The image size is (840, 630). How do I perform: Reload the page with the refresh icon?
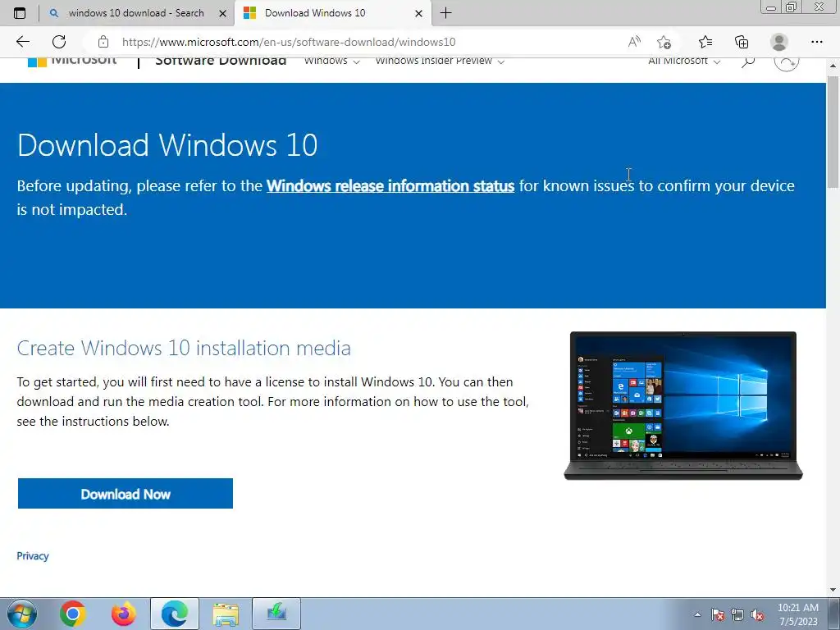pyautogui.click(x=59, y=42)
